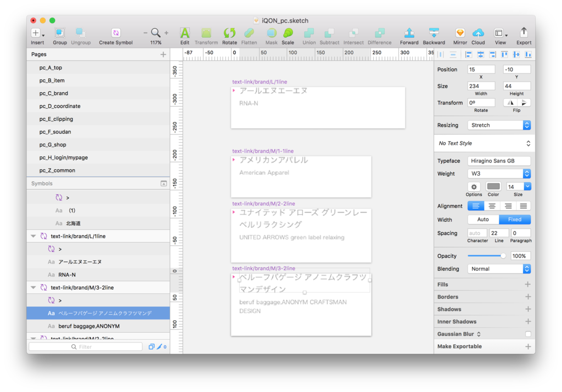Image resolution: width=562 pixels, height=392 pixels.
Task: Zoom in with the plus button
Action: point(166,33)
